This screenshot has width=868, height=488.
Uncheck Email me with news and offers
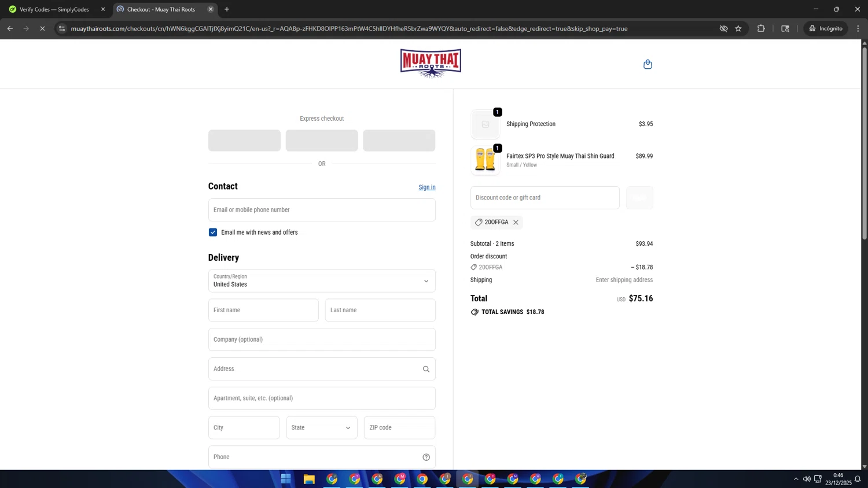click(213, 232)
